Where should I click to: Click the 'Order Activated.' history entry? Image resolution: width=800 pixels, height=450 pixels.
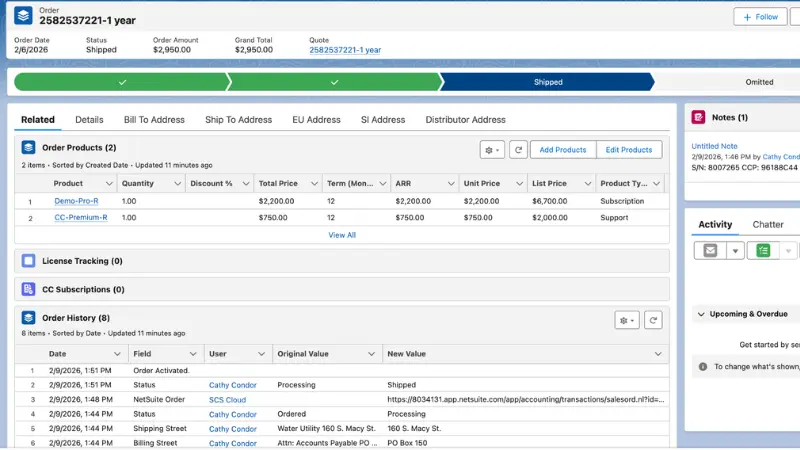pos(161,370)
